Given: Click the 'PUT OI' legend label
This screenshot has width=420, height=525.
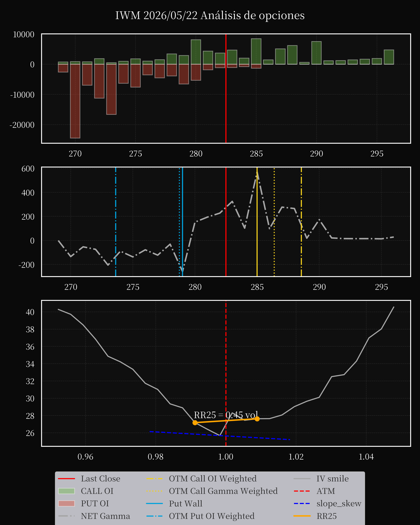Looking at the screenshot, I should [x=95, y=504].
